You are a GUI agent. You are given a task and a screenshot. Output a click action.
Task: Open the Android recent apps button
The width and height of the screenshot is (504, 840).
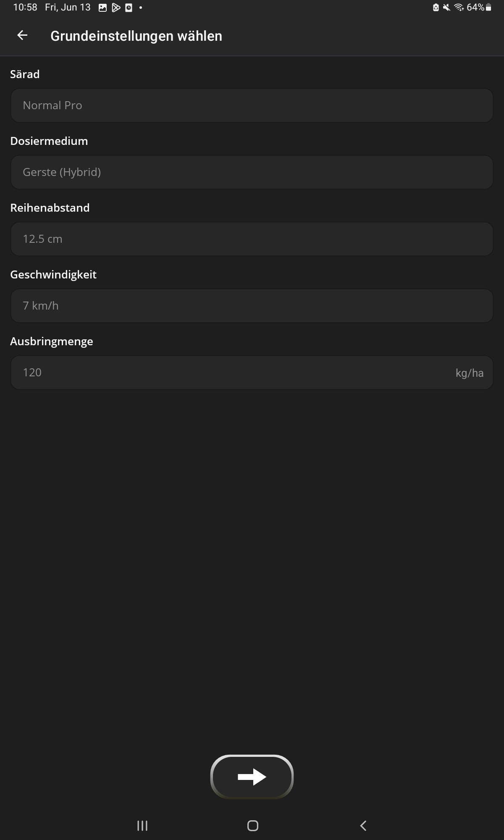point(142,826)
